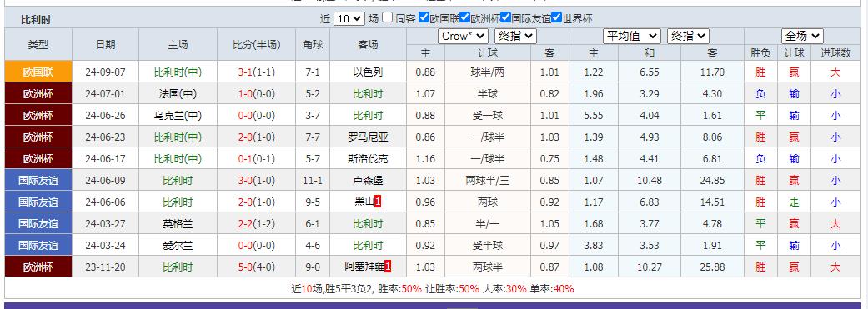Click the 0-1(0-1) score for the Slovakia match
Viewport: 868px width, 309px height.
(257, 158)
